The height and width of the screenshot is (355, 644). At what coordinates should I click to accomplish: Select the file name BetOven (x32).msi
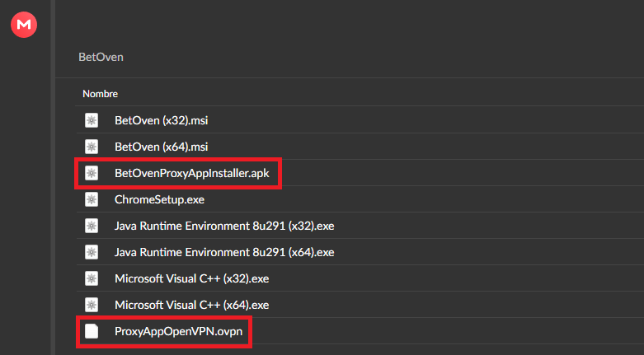(161, 120)
